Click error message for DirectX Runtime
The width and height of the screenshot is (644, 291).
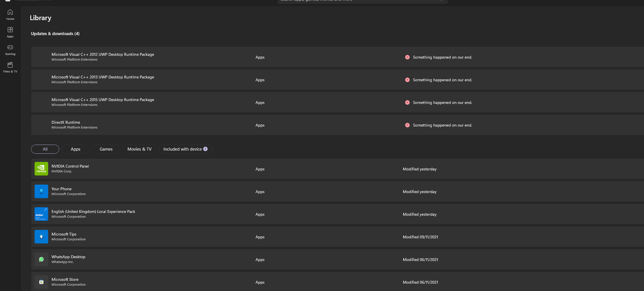[x=443, y=125]
